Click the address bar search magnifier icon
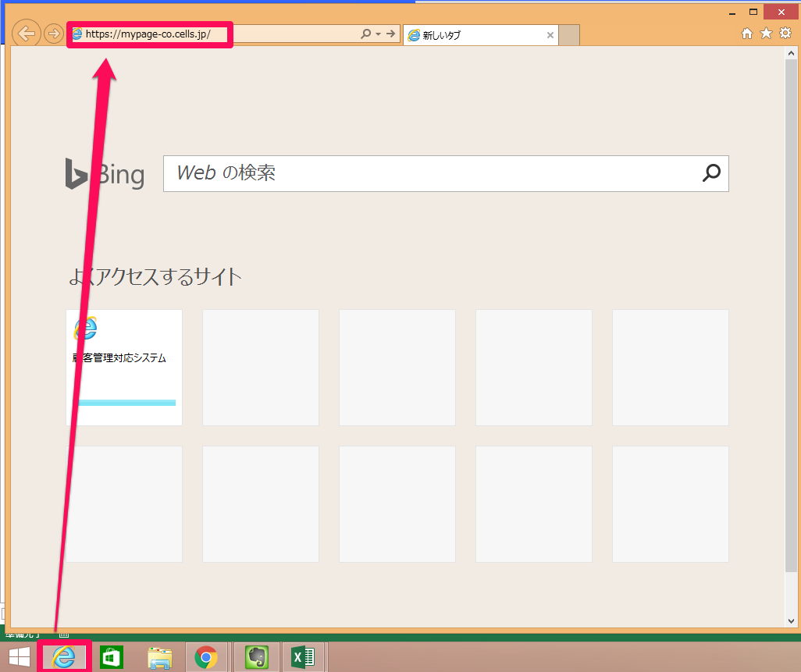The height and width of the screenshot is (672, 801). point(366,34)
